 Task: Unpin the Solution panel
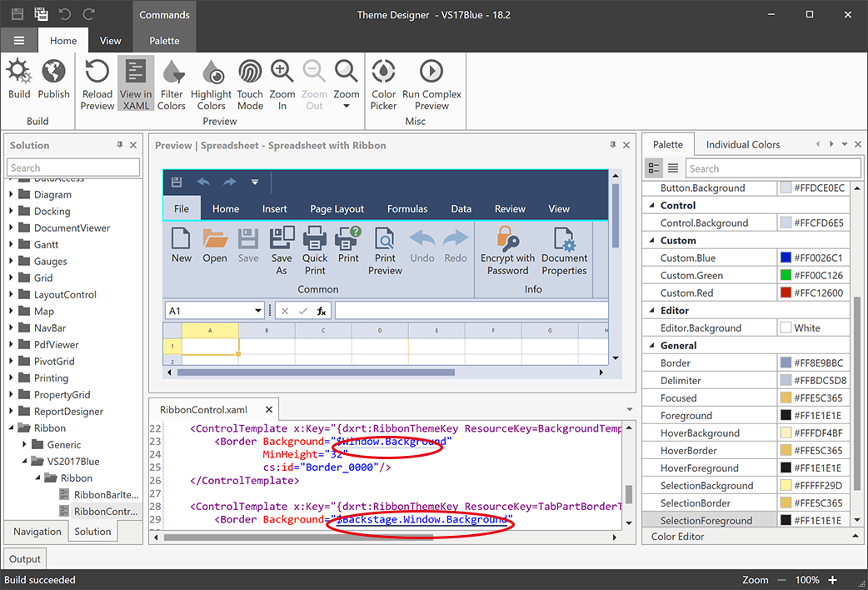tap(119, 144)
